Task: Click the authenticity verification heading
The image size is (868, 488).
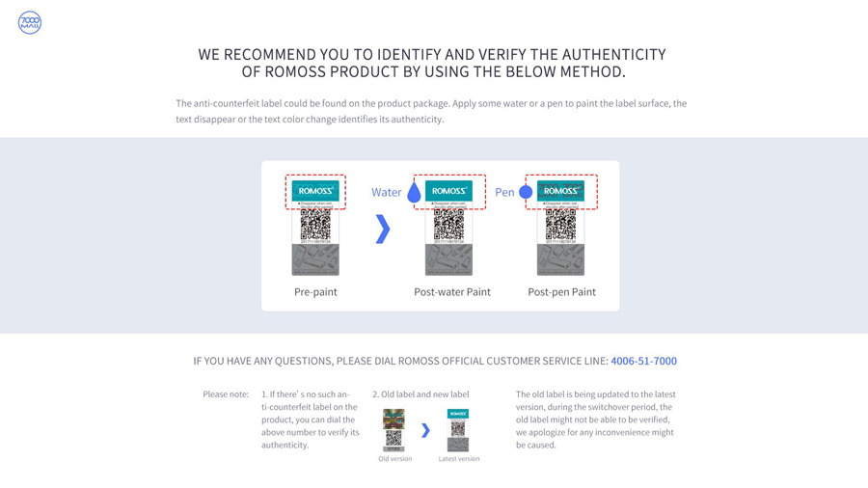Action: click(x=432, y=63)
